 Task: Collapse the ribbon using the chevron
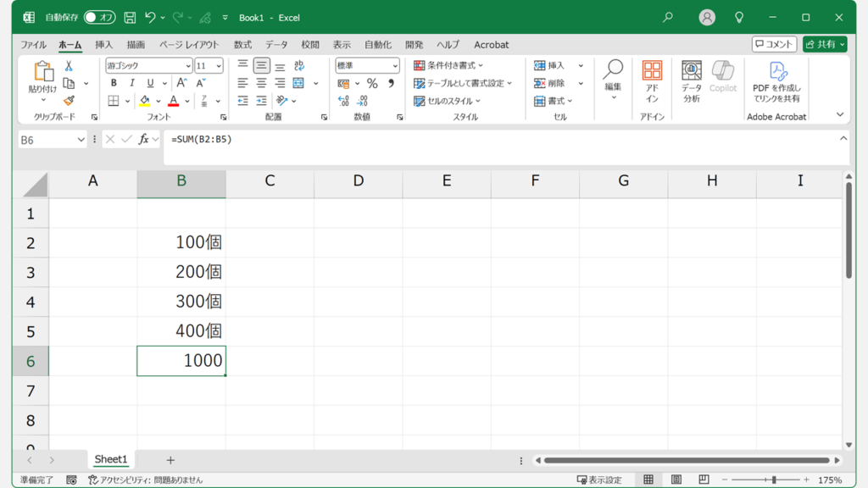coord(840,114)
